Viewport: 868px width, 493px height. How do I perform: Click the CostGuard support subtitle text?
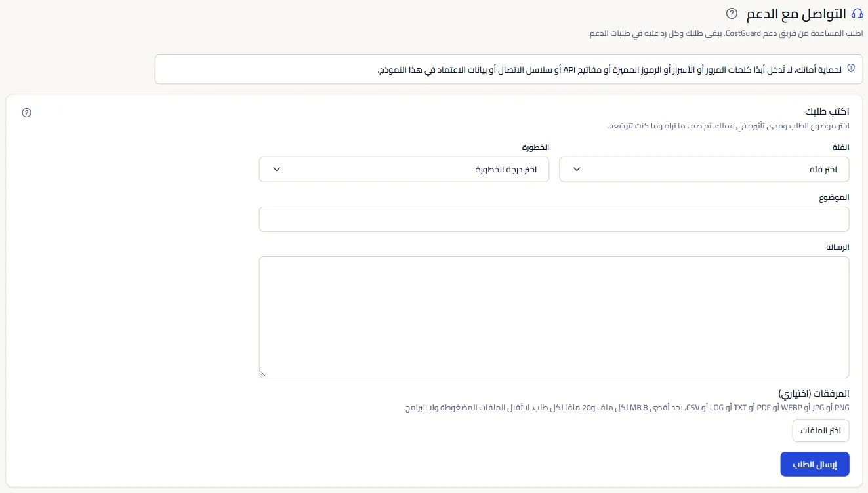coord(726,33)
